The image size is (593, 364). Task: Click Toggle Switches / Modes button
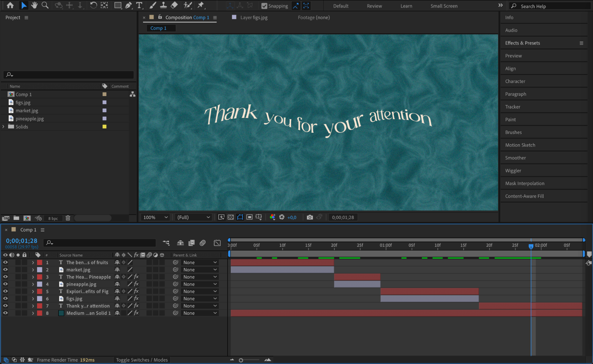[142, 360]
